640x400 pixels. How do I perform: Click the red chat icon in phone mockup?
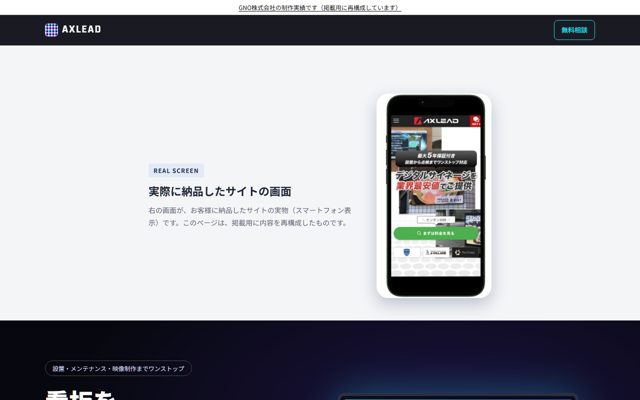click(476, 121)
